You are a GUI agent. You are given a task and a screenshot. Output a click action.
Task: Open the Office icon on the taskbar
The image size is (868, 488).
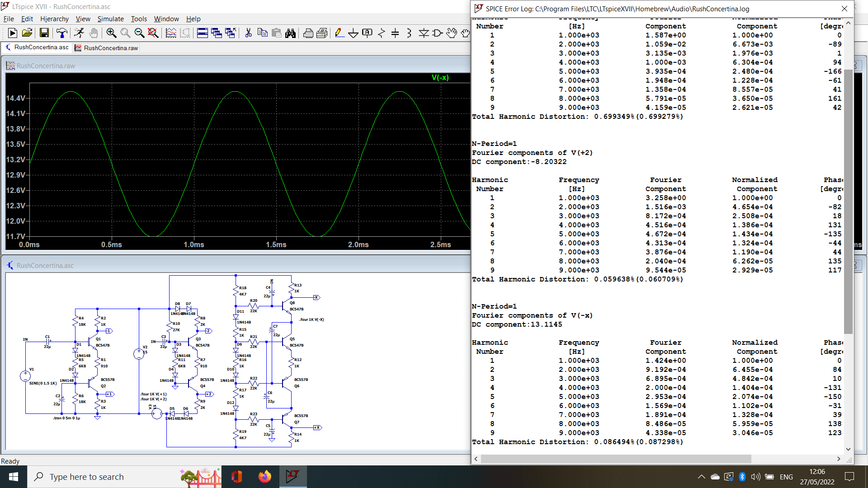(x=236, y=477)
